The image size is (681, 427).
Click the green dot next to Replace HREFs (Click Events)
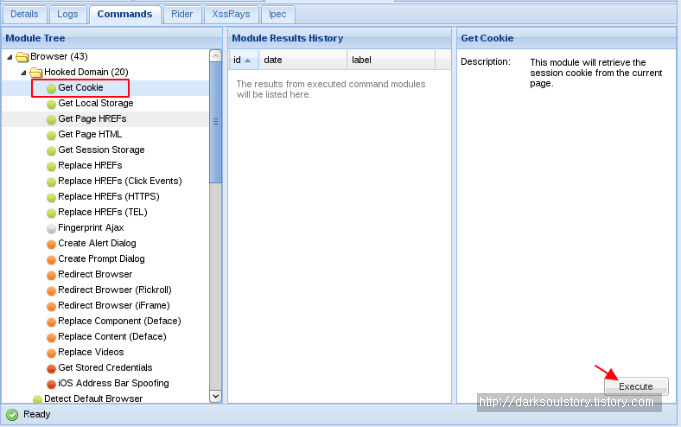click(51, 182)
